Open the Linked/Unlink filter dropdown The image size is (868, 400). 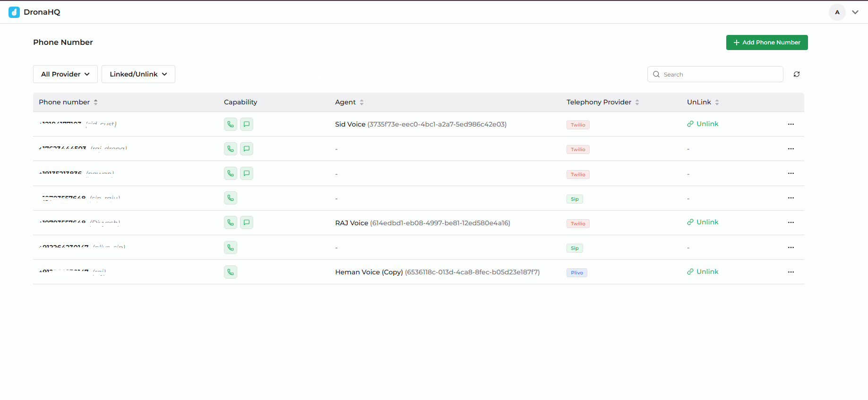pos(138,74)
